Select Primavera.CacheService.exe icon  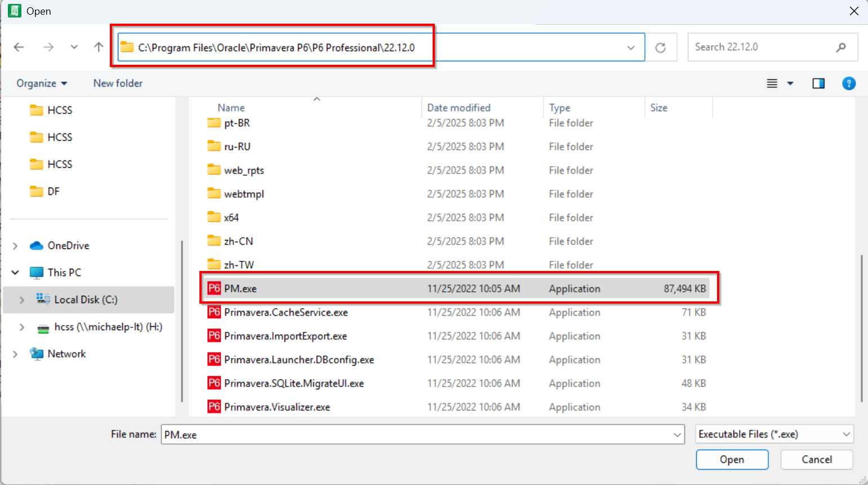(x=214, y=312)
